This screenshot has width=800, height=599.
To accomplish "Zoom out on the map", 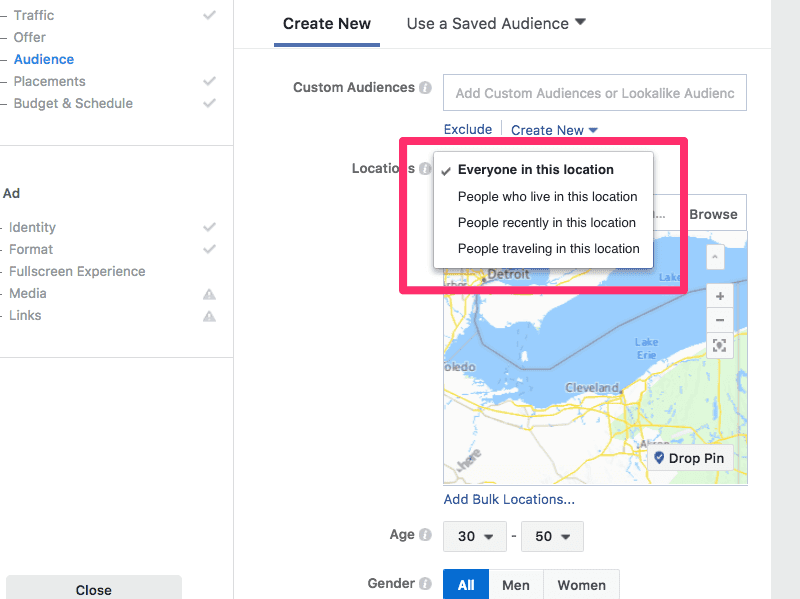I will tap(719, 320).
